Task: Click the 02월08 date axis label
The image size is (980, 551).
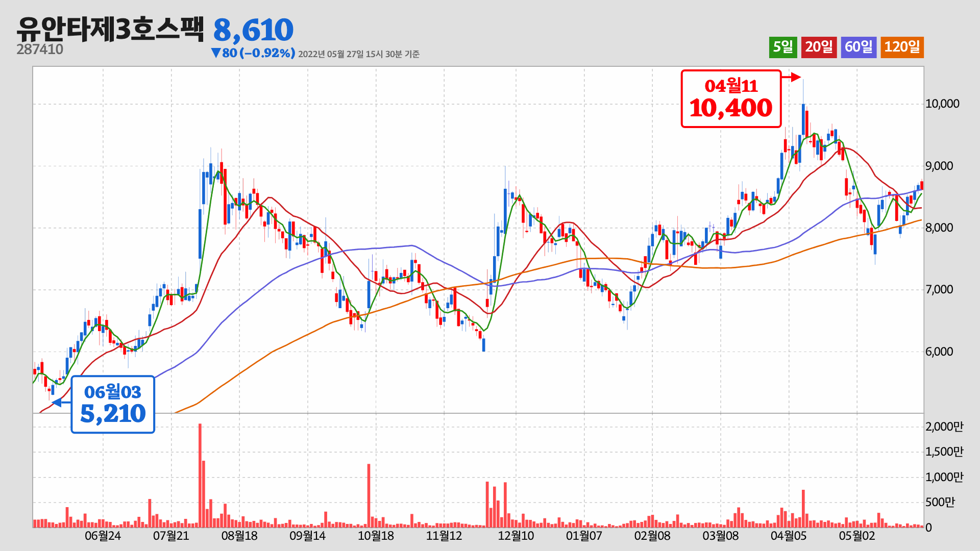Action: pos(652,536)
